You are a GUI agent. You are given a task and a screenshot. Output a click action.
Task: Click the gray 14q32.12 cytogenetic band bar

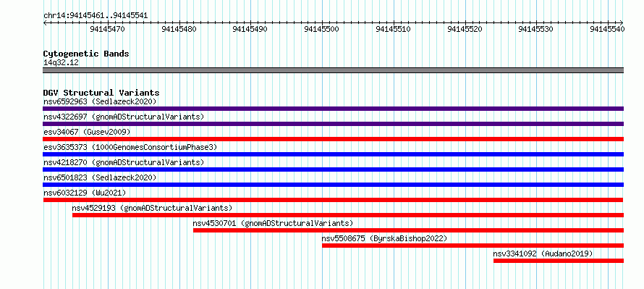point(333,70)
